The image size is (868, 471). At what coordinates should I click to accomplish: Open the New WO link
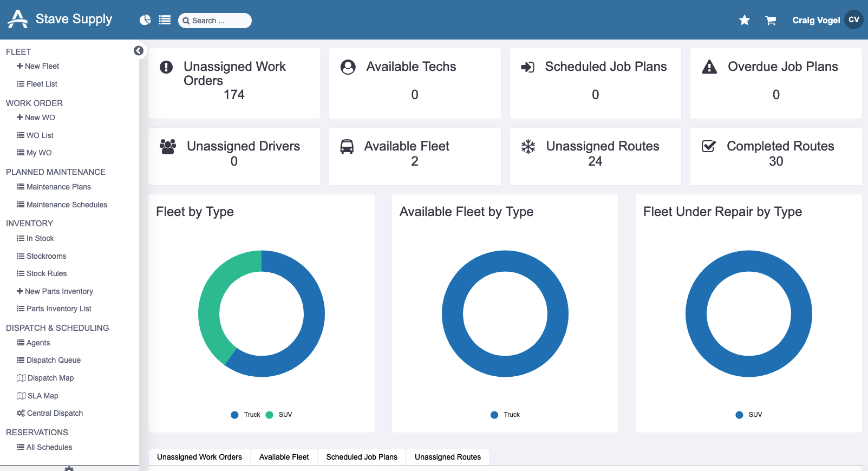[x=40, y=117]
